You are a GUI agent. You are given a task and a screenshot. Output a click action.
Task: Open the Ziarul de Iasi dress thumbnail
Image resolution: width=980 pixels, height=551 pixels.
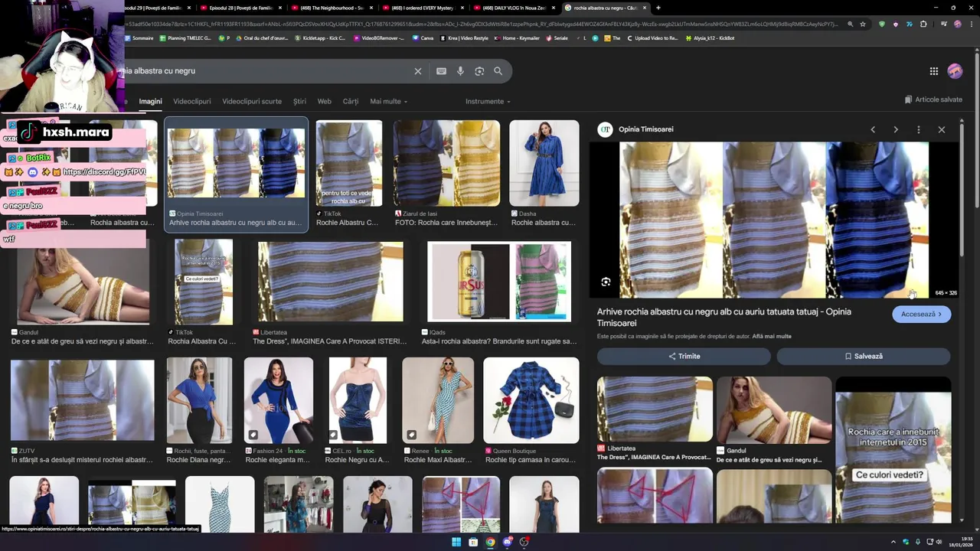[x=446, y=163]
